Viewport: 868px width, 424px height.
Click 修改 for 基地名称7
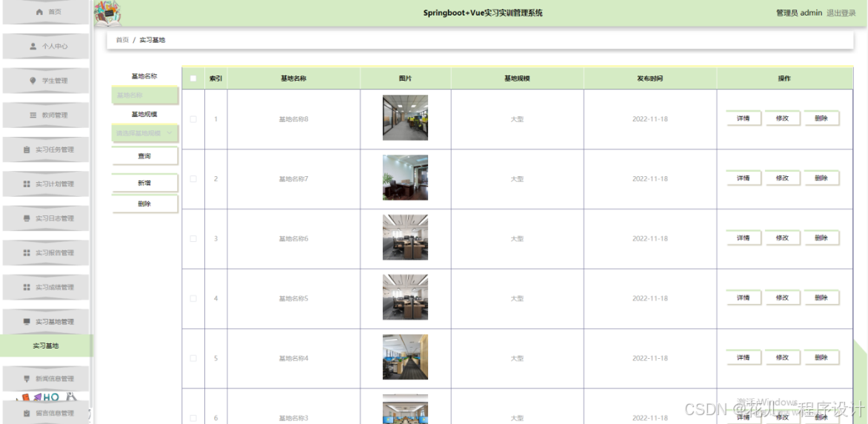tap(782, 178)
